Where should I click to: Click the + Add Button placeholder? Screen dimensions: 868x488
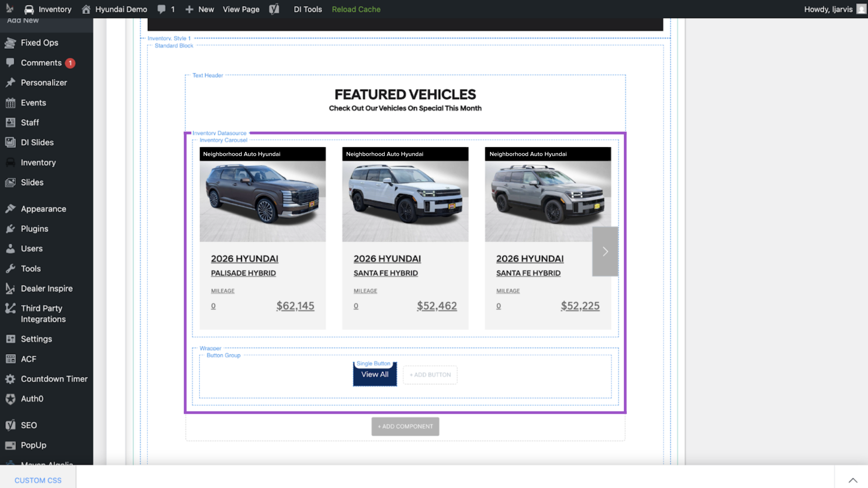tap(430, 375)
